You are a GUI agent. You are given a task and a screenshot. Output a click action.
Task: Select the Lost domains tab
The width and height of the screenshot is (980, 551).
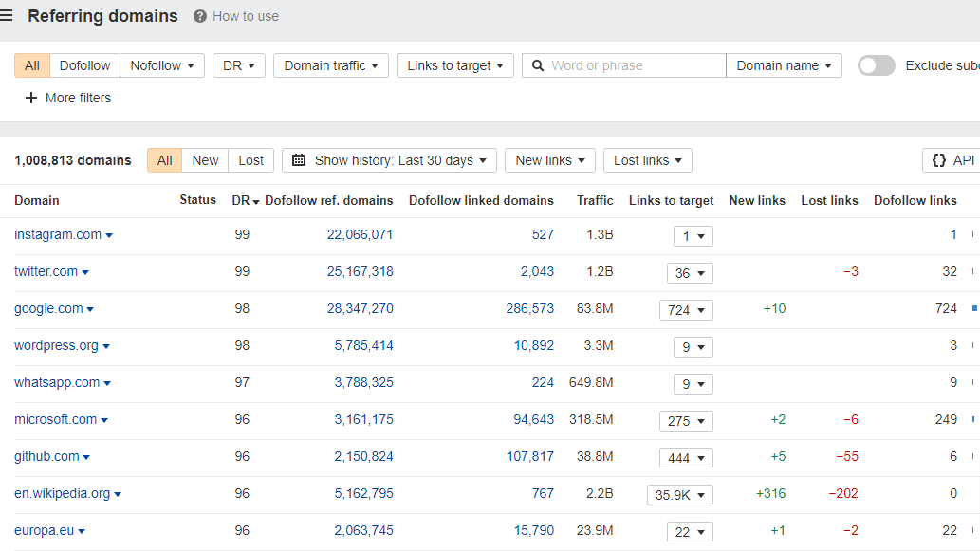[x=251, y=160]
